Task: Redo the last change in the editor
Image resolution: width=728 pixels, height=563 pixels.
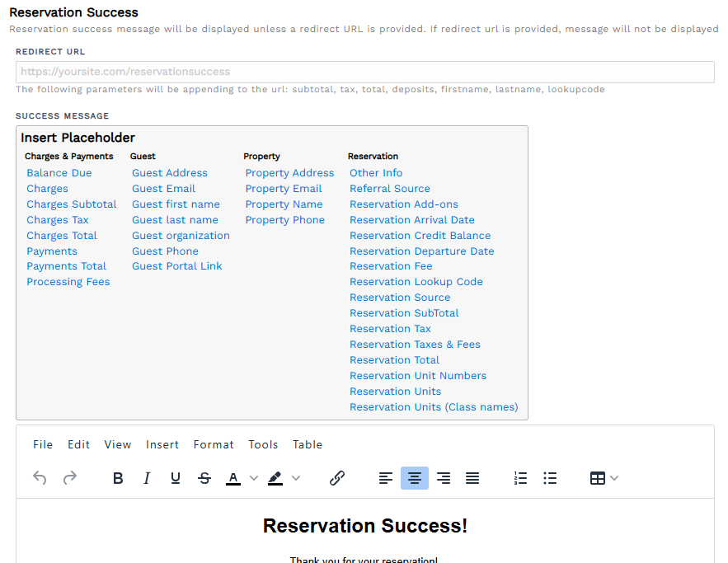Action: click(x=70, y=478)
